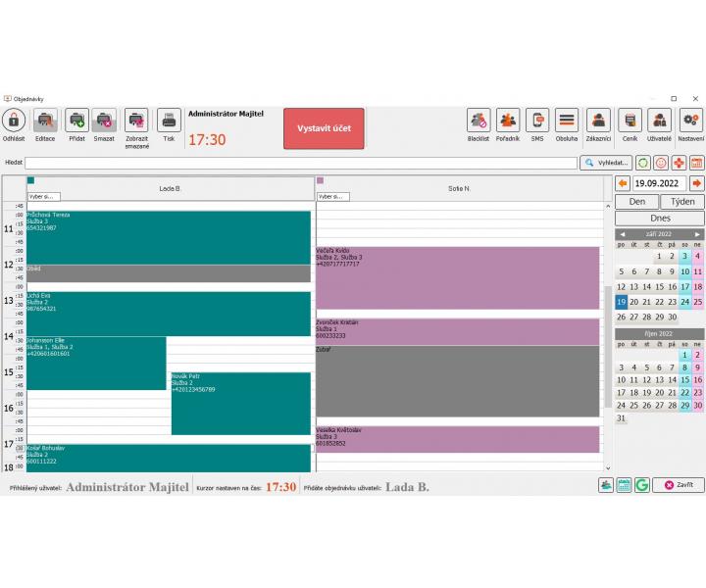
Task: Switch to the Týden week view
Action: pyautogui.click(x=681, y=201)
